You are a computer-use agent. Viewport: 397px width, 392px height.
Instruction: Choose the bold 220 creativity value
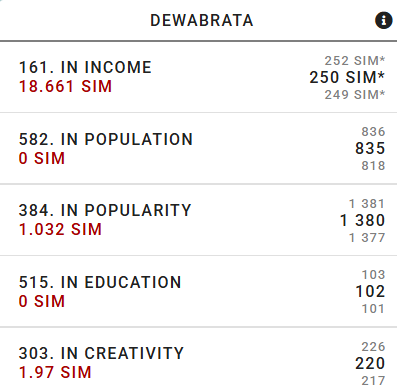(x=370, y=363)
